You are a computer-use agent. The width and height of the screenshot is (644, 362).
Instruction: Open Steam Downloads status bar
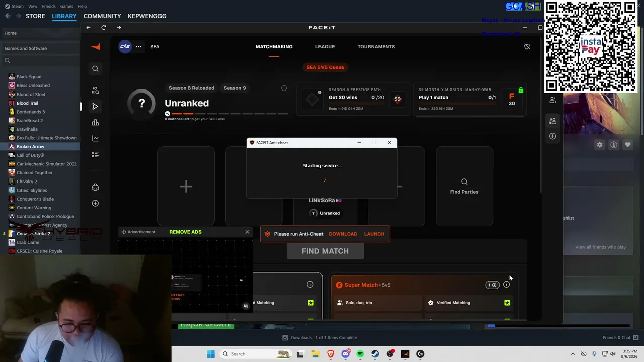pyautogui.click(x=320, y=338)
